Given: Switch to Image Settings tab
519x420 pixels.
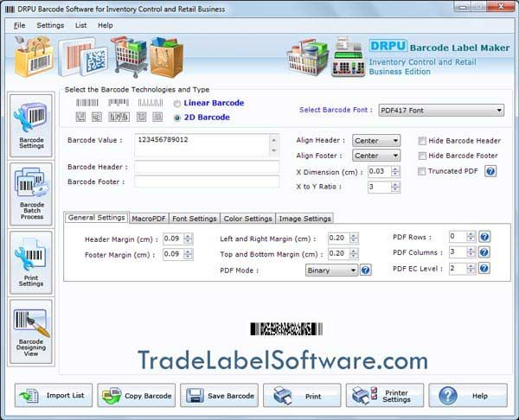Looking at the screenshot, I should pos(304,219).
